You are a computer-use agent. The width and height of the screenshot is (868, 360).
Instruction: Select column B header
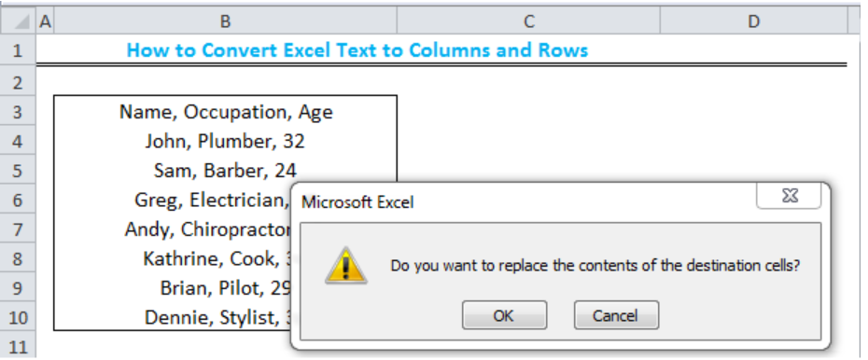[x=225, y=21]
